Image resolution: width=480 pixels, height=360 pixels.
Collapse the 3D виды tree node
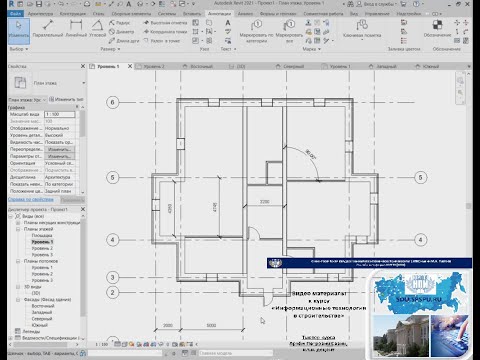[x=18, y=287]
